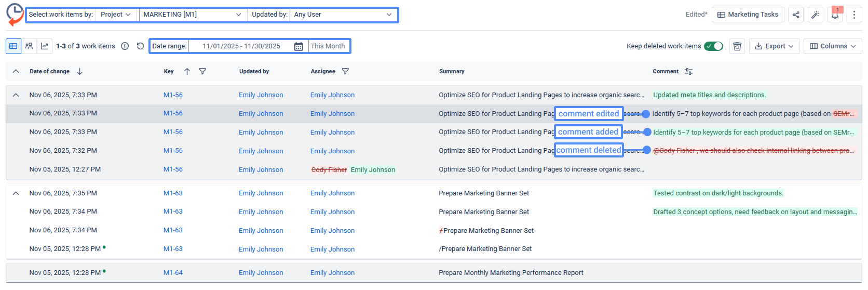Switch to the users view tab
Screen dimensions: 868x290
[x=29, y=46]
